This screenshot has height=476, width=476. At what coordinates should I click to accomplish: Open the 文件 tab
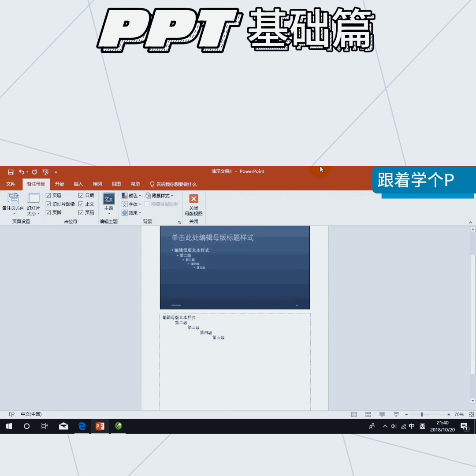pyautogui.click(x=11, y=184)
